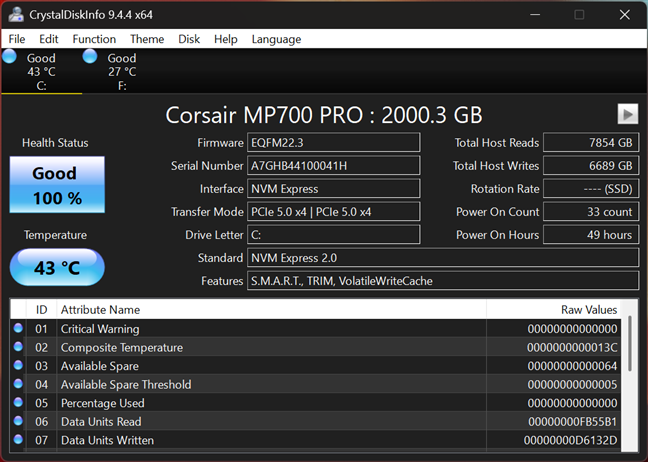Screen dimensions: 648x462
Task: Click the Serial Number field A7GHB44100041H
Action: click(x=334, y=166)
